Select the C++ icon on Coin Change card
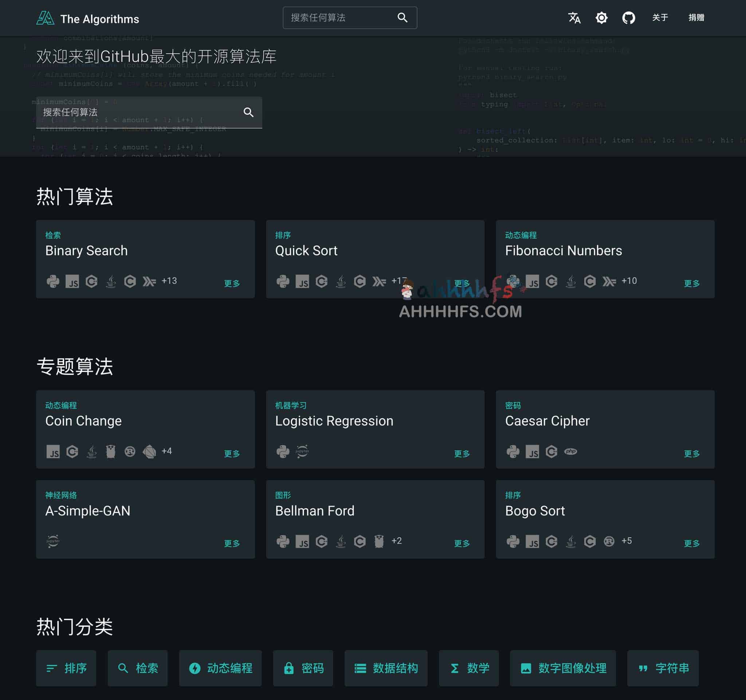 (x=73, y=451)
